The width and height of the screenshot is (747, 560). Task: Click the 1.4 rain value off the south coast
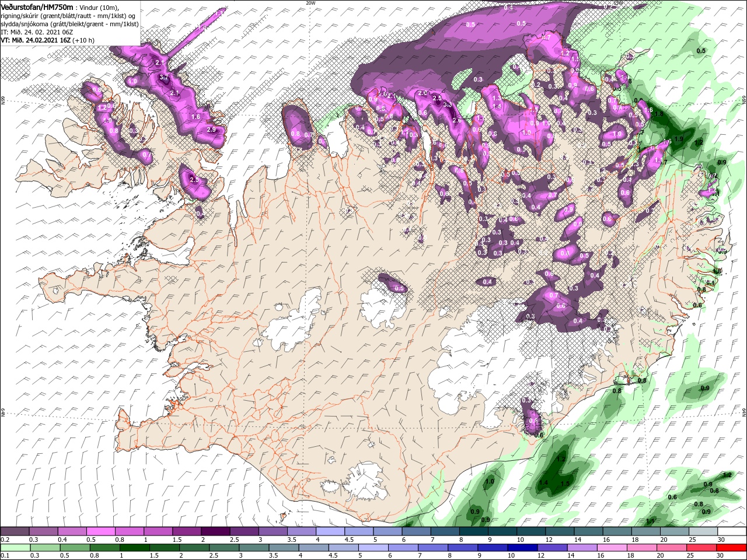543,483
